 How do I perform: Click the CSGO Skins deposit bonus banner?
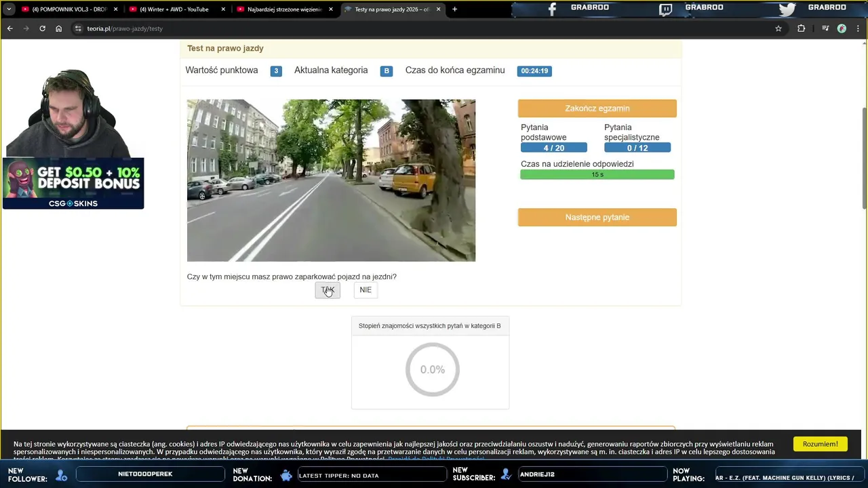tap(73, 183)
